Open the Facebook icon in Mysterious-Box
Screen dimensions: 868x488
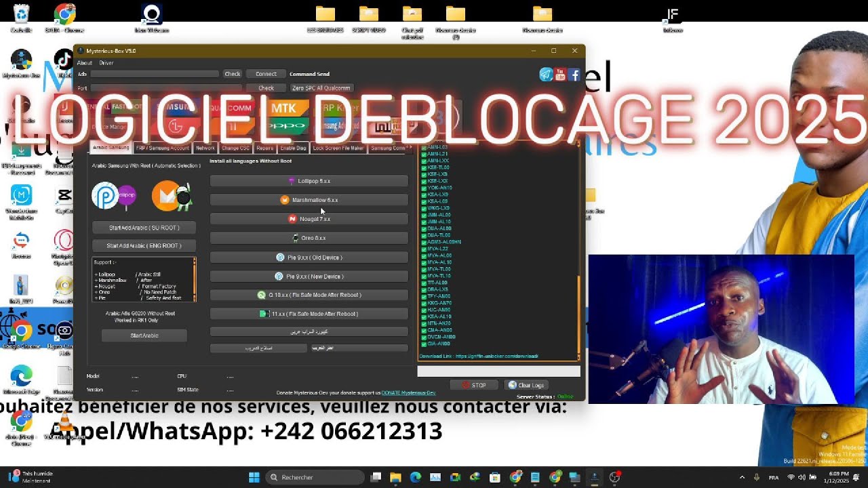pyautogui.click(x=574, y=75)
